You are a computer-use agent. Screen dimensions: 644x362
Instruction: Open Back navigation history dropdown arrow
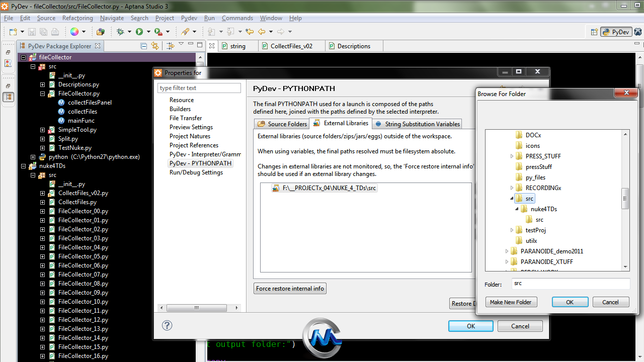click(271, 32)
